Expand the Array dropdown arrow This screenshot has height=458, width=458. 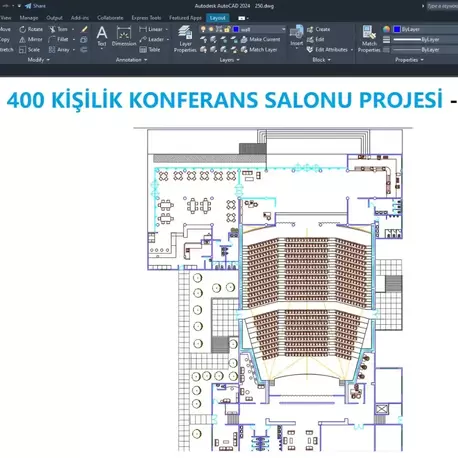click(74, 50)
